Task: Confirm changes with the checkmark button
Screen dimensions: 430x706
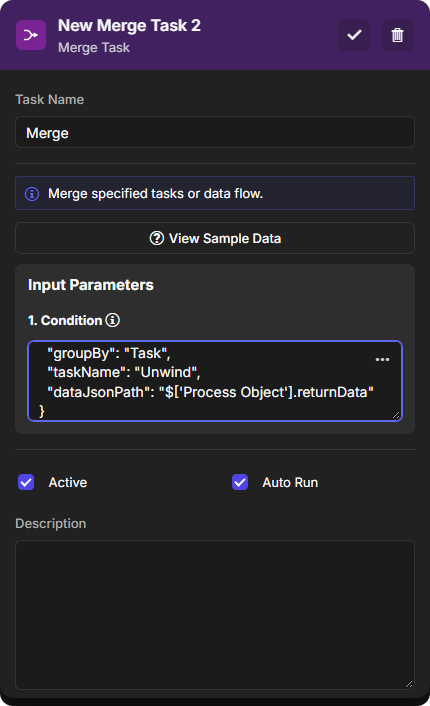Action: pyautogui.click(x=354, y=35)
